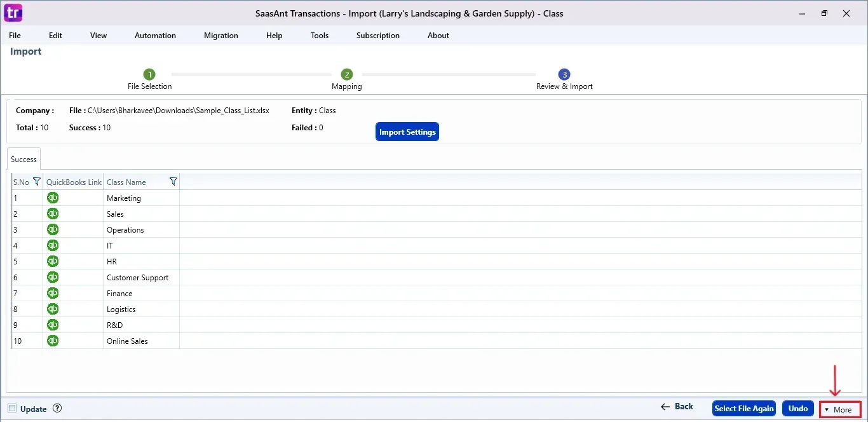Click the Import Settings button

(x=407, y=132)
